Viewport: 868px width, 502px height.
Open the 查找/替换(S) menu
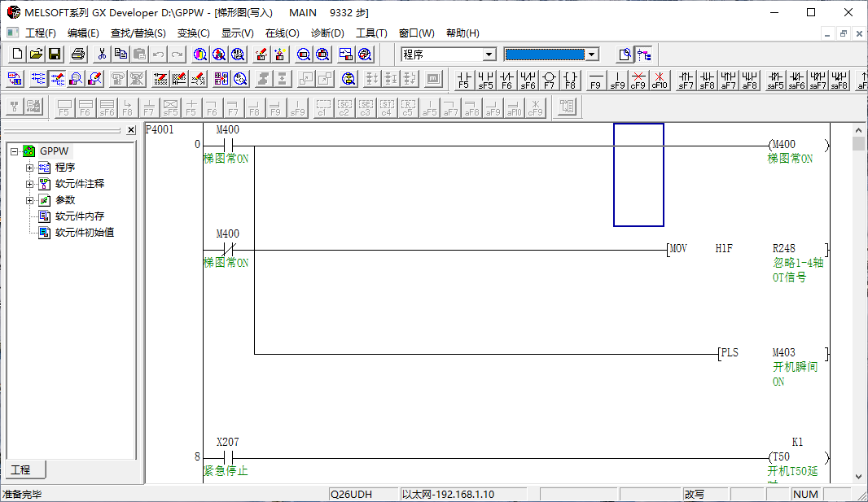(x=138, y=33)
